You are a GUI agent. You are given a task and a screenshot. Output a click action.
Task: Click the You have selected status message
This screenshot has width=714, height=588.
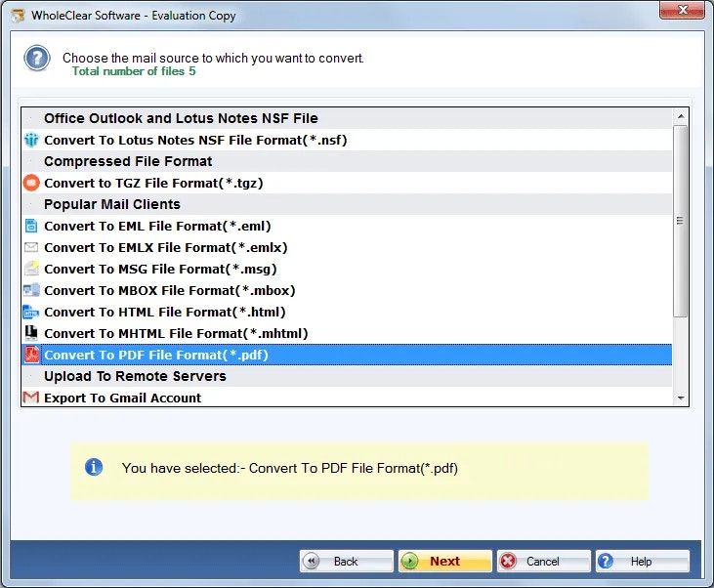click(x=290, y=468)
